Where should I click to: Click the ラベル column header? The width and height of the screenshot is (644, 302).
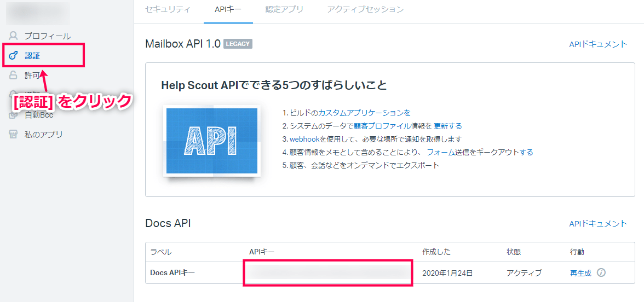(x=161, y=252)
